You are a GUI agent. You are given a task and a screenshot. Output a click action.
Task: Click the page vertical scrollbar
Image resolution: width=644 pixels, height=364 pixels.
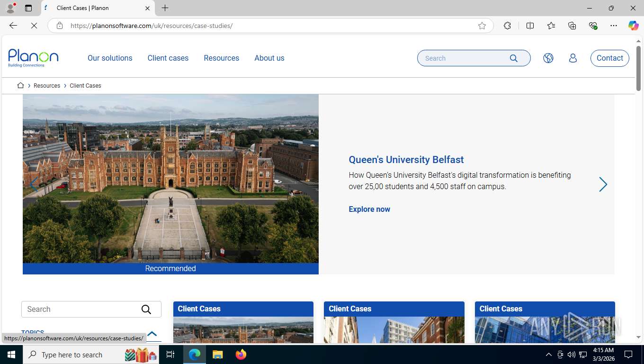[638, 68]
